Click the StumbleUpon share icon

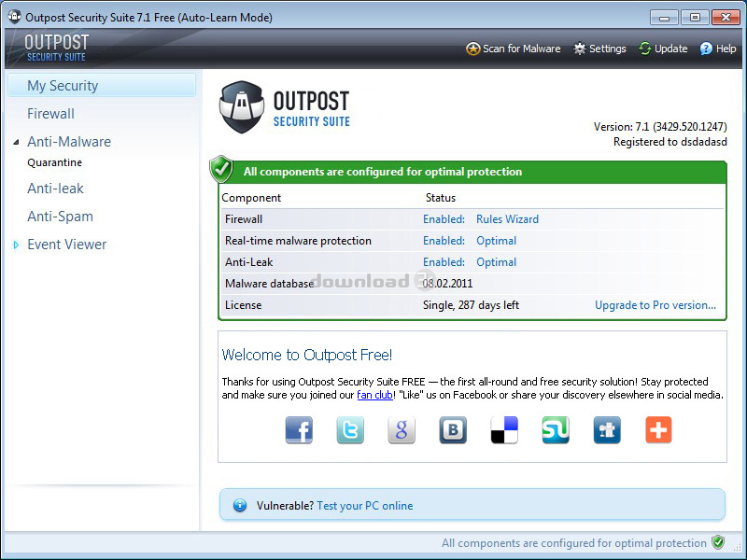click(x=556, y=430)
